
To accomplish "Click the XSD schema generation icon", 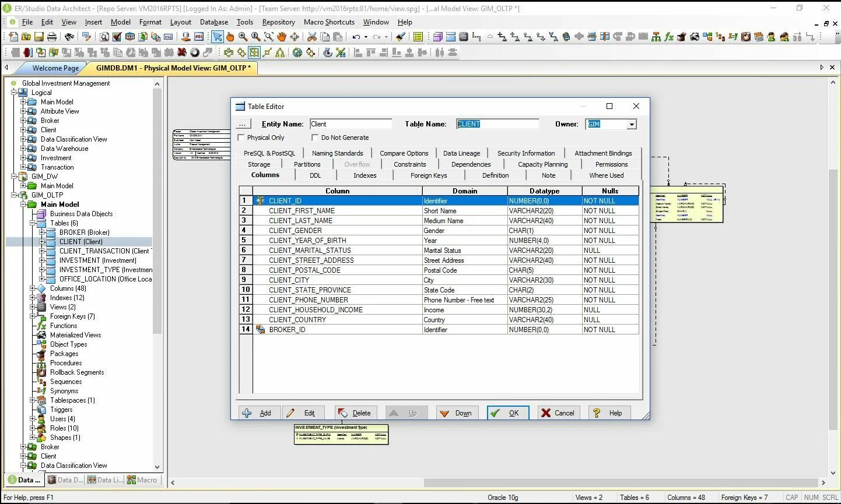I will (168, 37).
